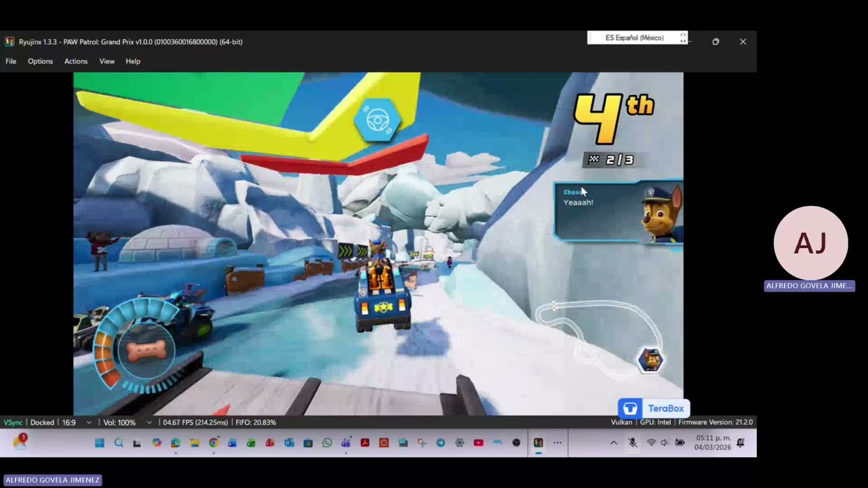Viewport: 868px width, 488px height.
Task: Click the lap counter 2/3
Action: [611, 160]
